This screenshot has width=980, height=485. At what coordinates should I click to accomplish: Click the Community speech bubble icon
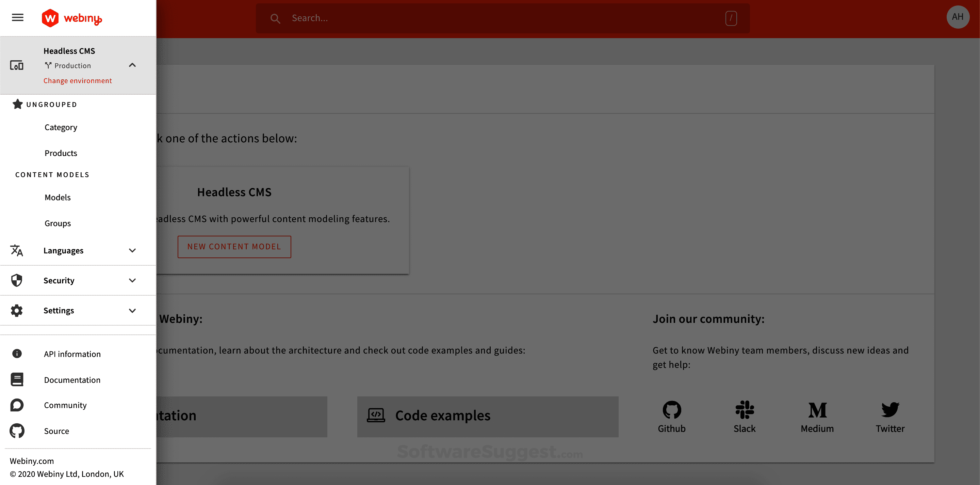coord(17,405)
